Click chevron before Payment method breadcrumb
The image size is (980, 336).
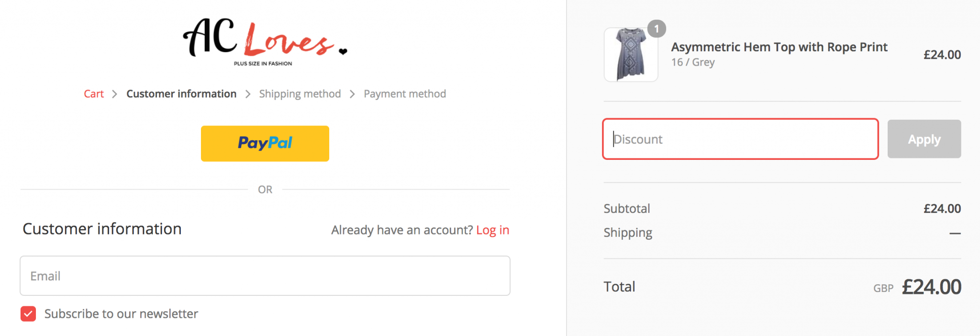pos(352,94)
